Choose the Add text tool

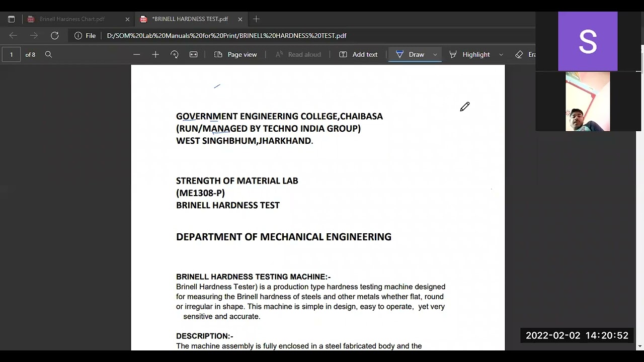coord(358,54)
